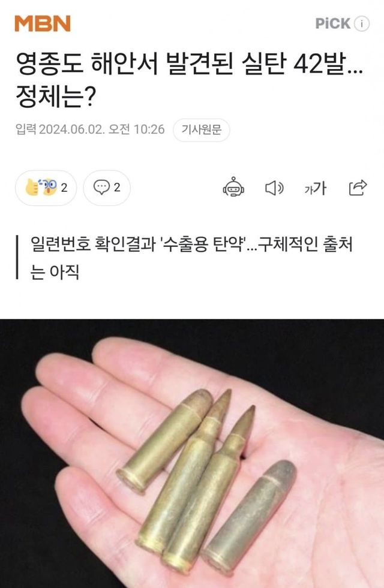Open the AI summary robot icon

pyautogui.click(x=233, y=187)
